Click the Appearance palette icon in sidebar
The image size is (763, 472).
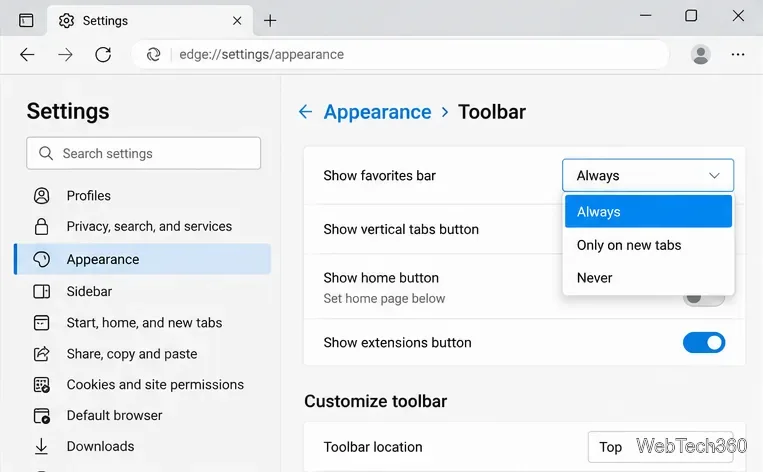click(x=41, y=259)
